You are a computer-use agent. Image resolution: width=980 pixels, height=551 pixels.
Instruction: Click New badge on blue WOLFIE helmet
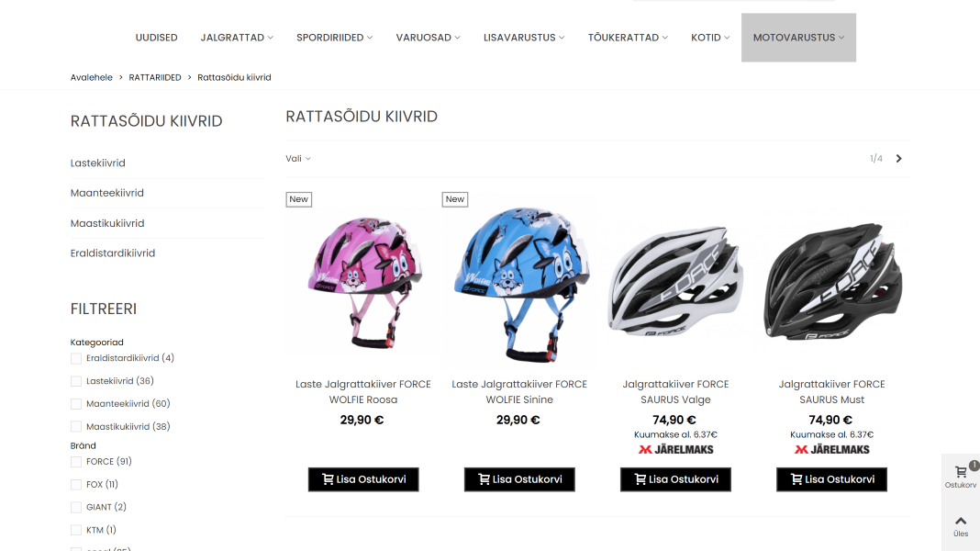pyautogui.click(x=455, y=199)
